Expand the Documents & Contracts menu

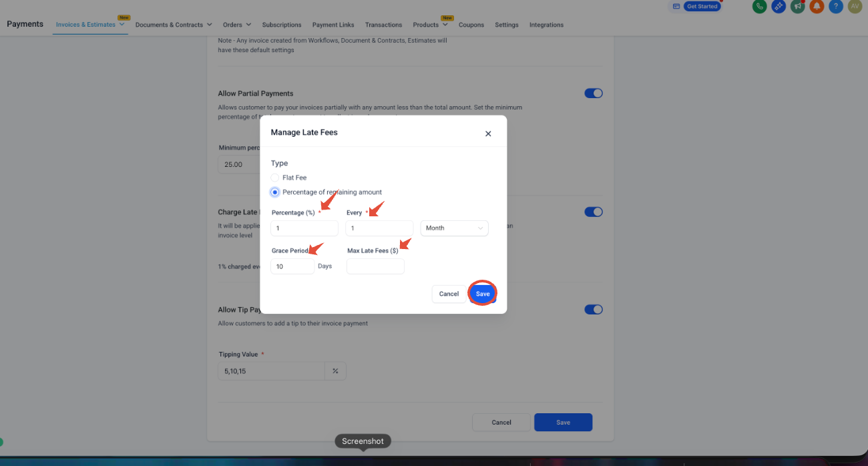pyautogui.click(x=174, y=25)
